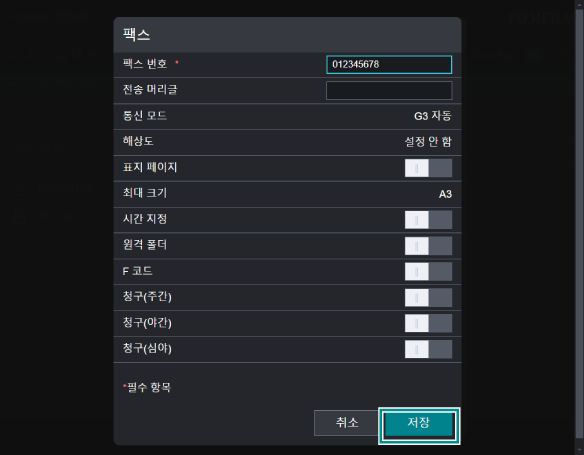Viewport: 584px width, 455px height.
Task: Click the 필수 항목 note text
Action: click(x=147, y=388)
